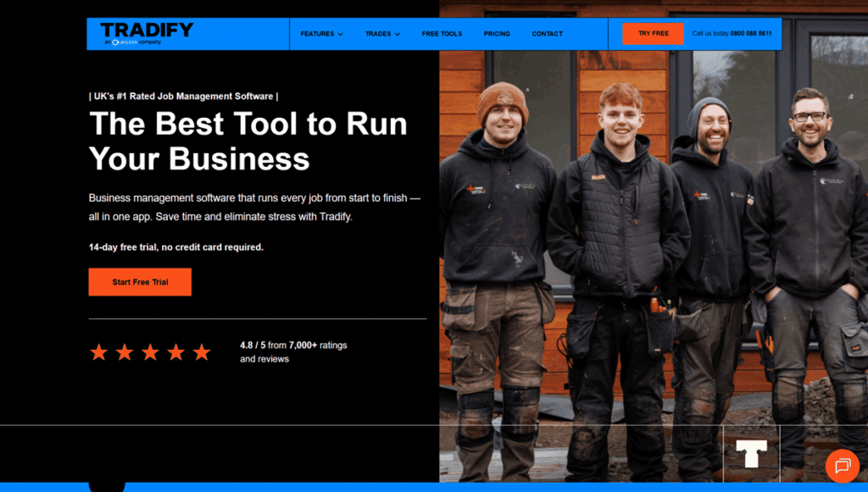Select the fourth rating star

(x=176, y=351)
